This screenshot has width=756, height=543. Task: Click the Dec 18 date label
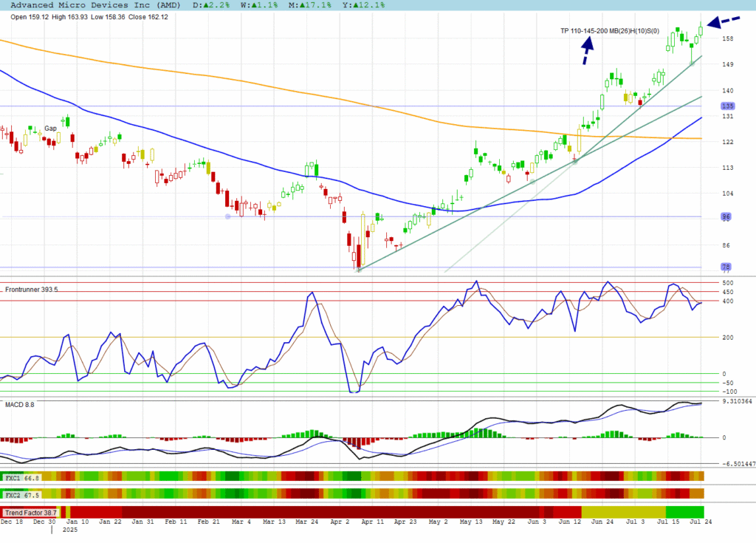pyautogui.click(x=12, y=522)
